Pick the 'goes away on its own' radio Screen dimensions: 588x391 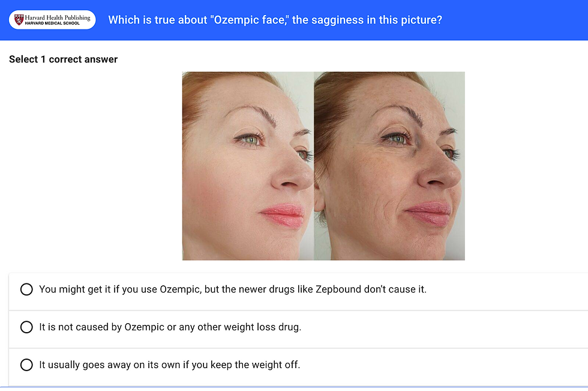[26, 365]
